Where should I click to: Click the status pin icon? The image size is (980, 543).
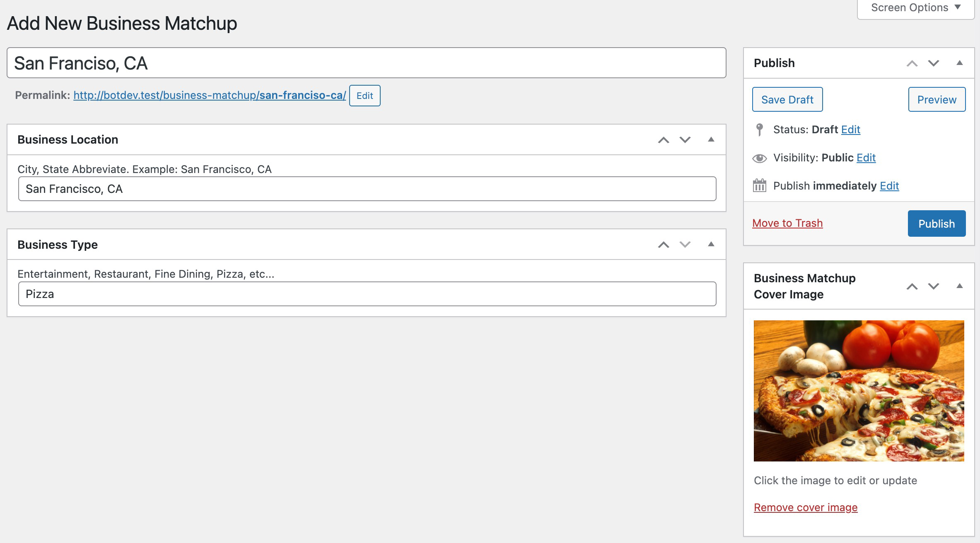(759, 130)
